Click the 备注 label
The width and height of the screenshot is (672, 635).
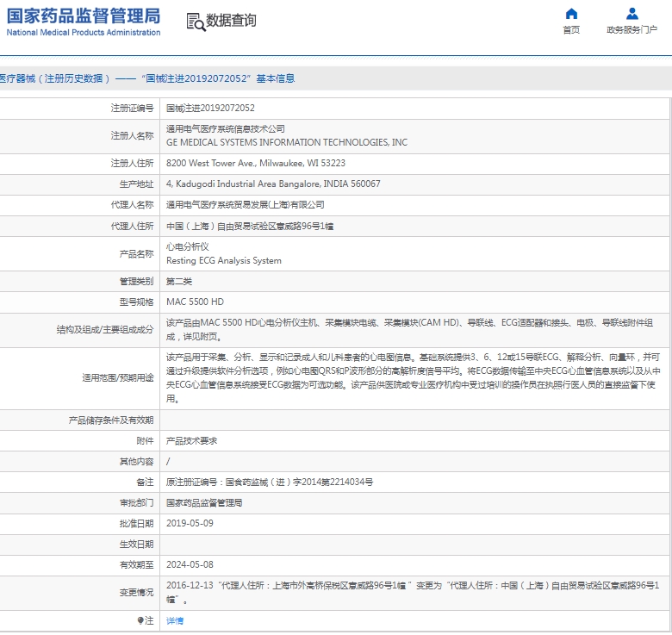pos(145,482)
